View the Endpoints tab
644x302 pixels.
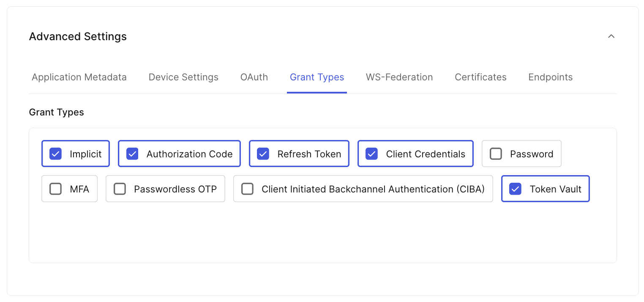point(550,77)
